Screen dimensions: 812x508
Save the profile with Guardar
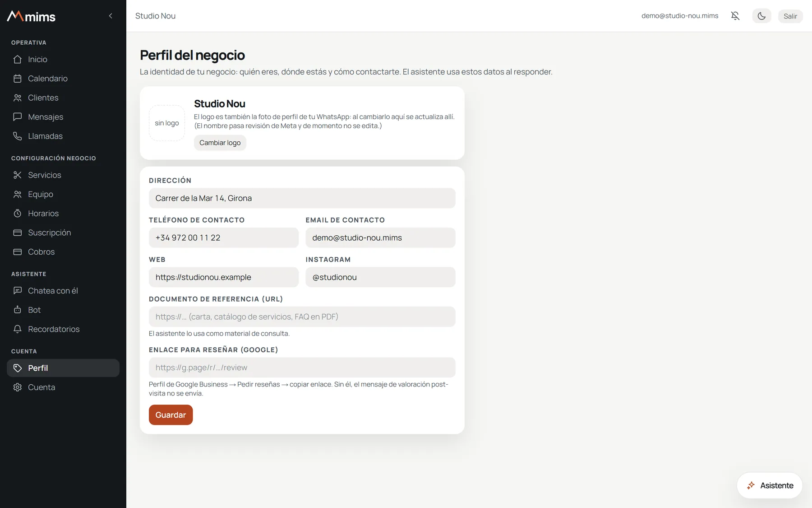coord(171,415)
